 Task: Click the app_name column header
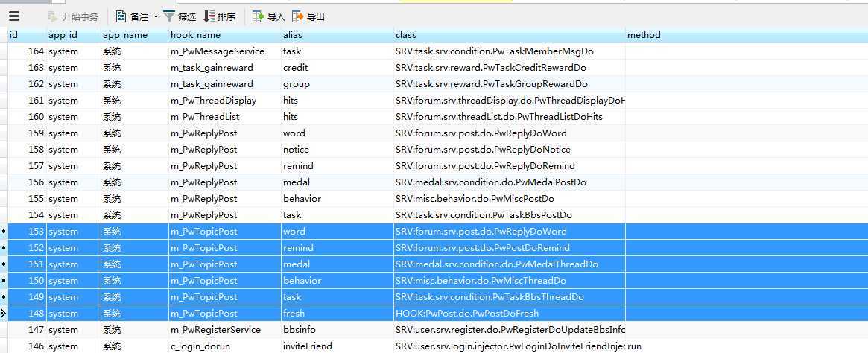click(x=135, y=35)
